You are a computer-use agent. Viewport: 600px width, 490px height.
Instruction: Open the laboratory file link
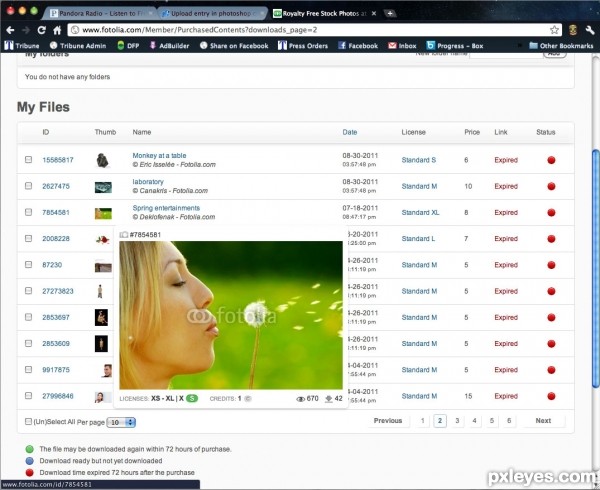click(148, 182)
